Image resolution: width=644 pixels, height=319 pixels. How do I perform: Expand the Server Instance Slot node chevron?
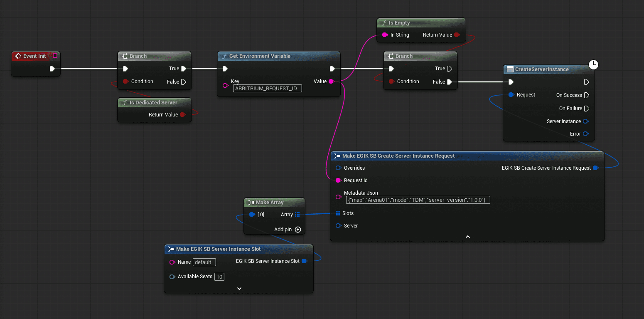[239, 288]
